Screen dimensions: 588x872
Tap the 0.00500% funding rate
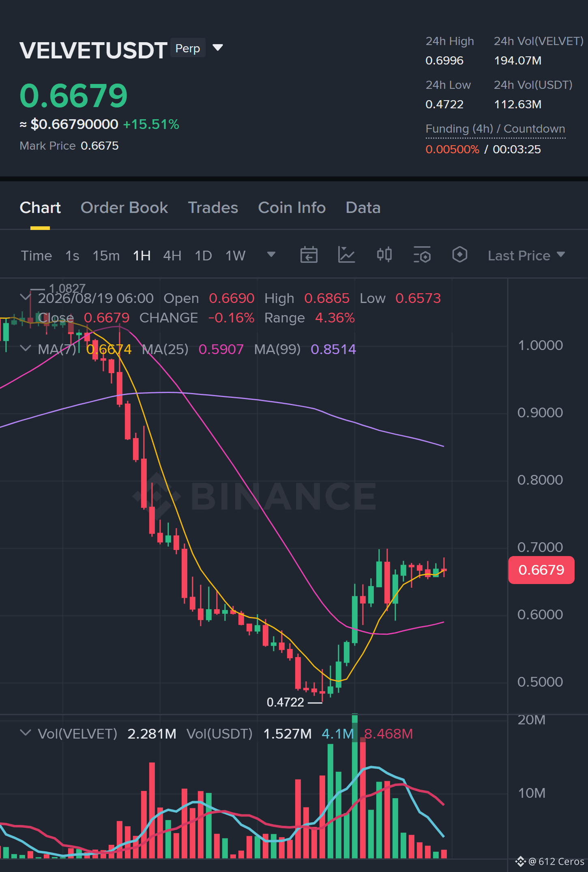453,150
